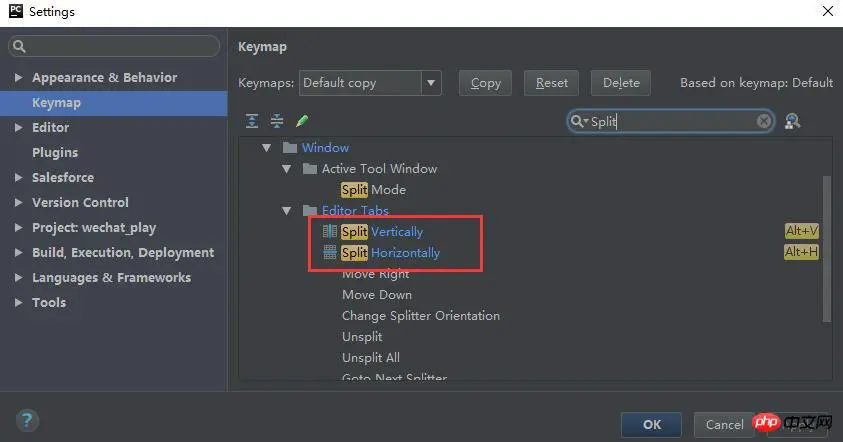Viewport: 843px width, 442px height.
Task: Click the green pencil edit shortcut icon
Action: click(302, 121)
